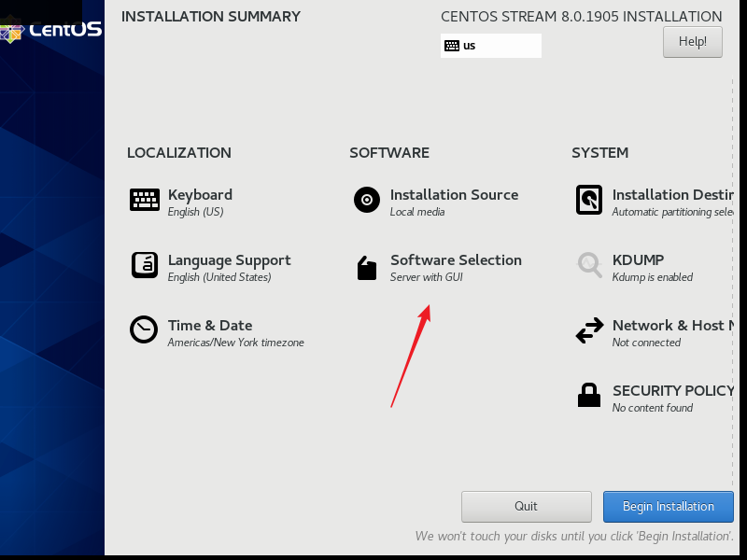Click the 'Local media' text
This screenshot has height=560, width=747.
pyautogui.click(x=417, y=212)
